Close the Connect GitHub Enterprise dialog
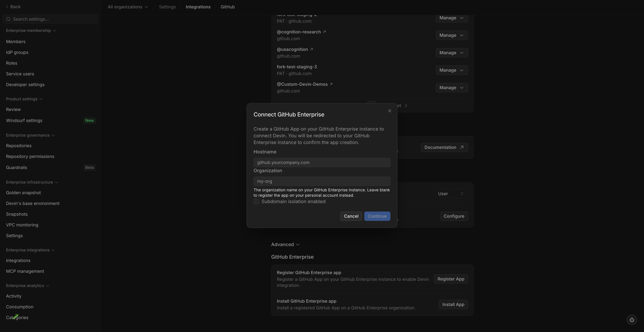Screen dimensions: 644x332 tap(389, 111)
